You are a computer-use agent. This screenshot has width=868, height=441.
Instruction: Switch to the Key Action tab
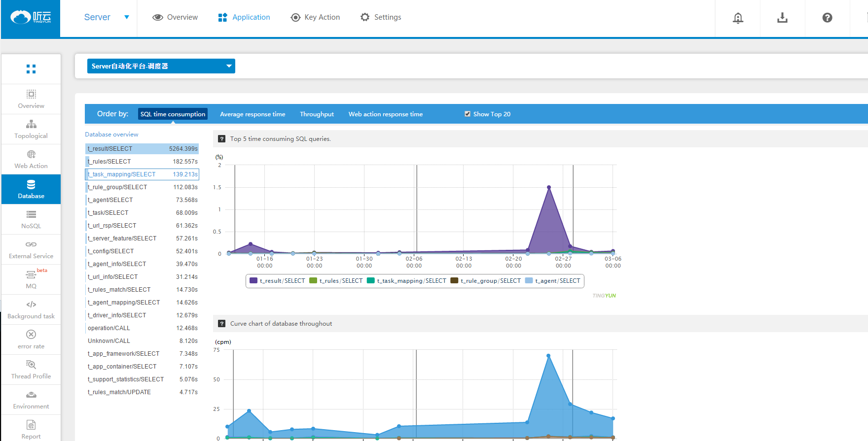pos(316,17)
